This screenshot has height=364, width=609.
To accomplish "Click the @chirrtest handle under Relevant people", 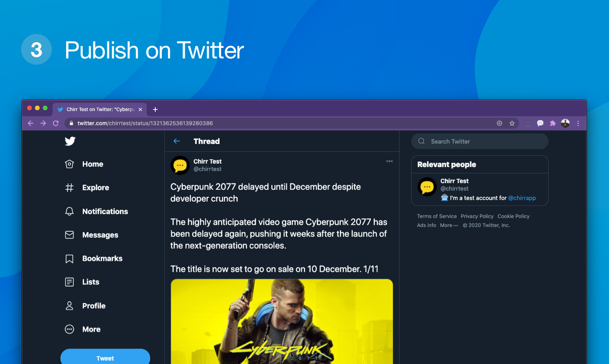I will coord(455,189).
